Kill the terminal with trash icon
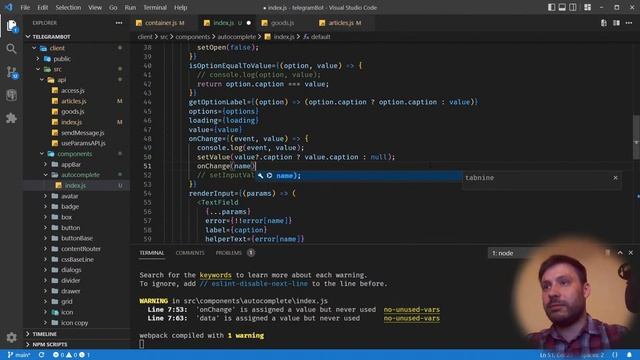Screen dimensions: 640x360 click(x=607, y=253)
